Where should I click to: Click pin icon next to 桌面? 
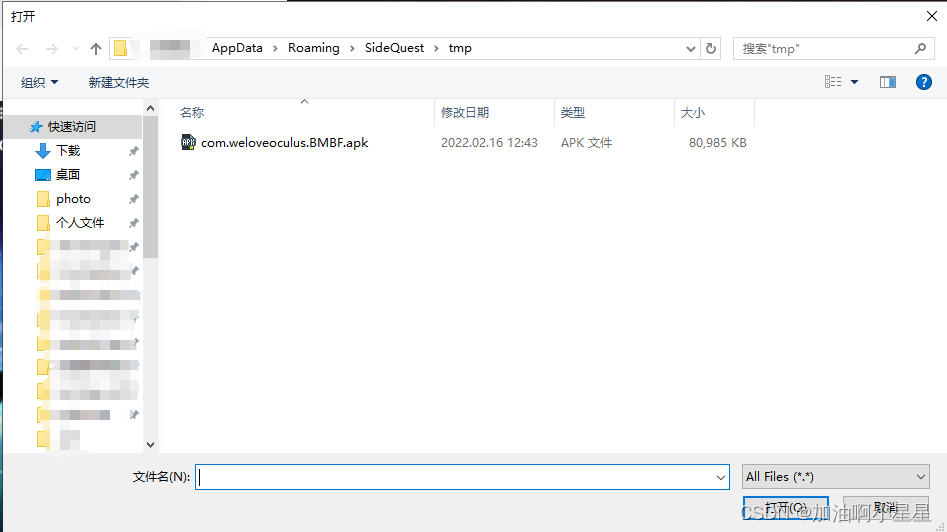click(133, 175)
